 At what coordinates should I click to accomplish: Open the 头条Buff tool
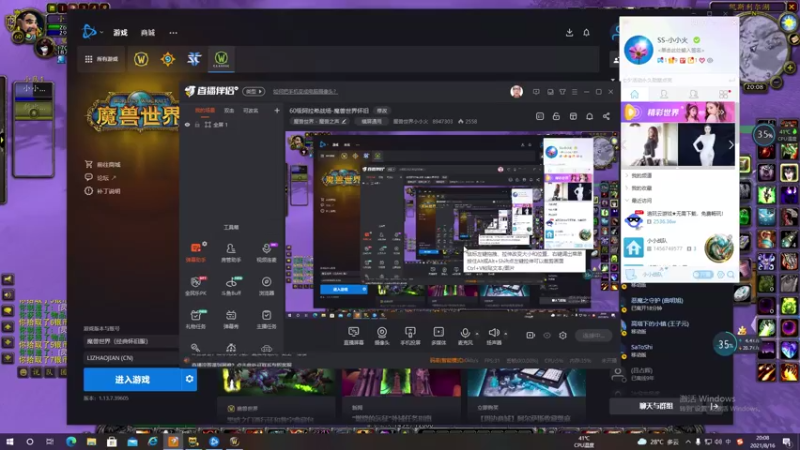231,286
